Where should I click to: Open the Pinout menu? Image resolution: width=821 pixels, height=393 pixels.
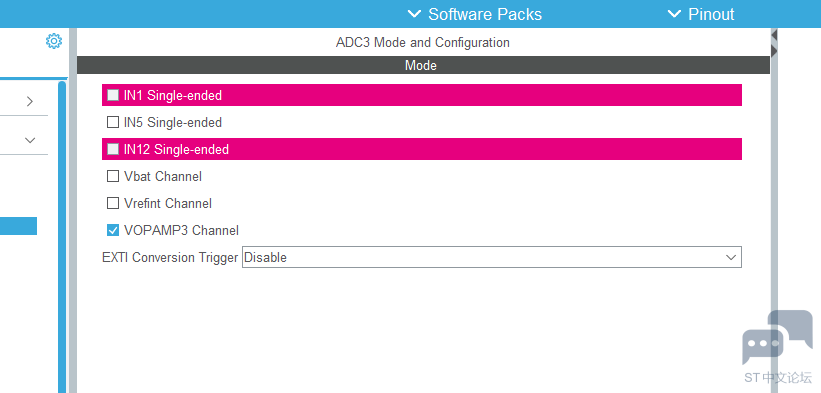pyautogui.click(x=701, y=14)
